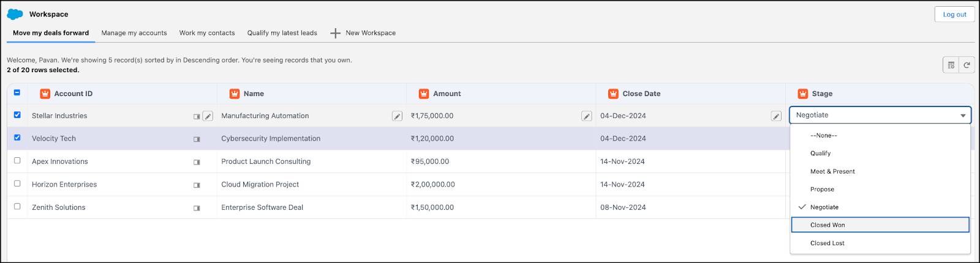
Task: Choose Meet & Present stage option
Action: pyautogui.click(x=880, y=171)
